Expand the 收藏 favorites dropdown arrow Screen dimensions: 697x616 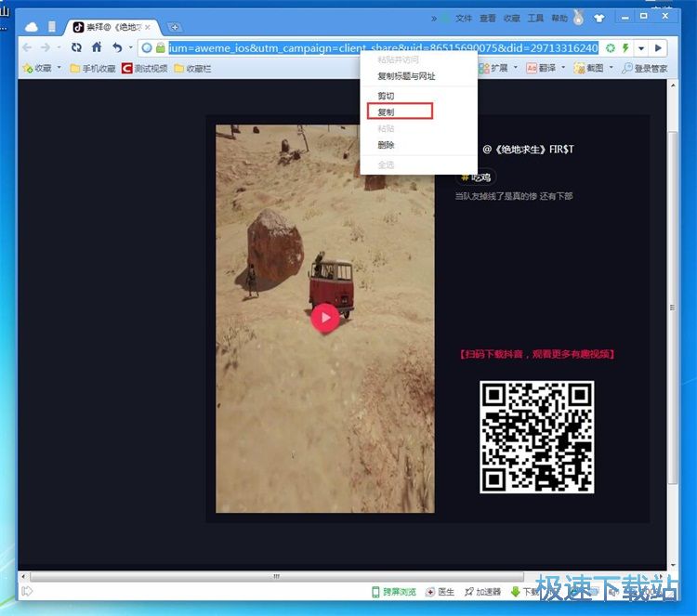[59, 68]
